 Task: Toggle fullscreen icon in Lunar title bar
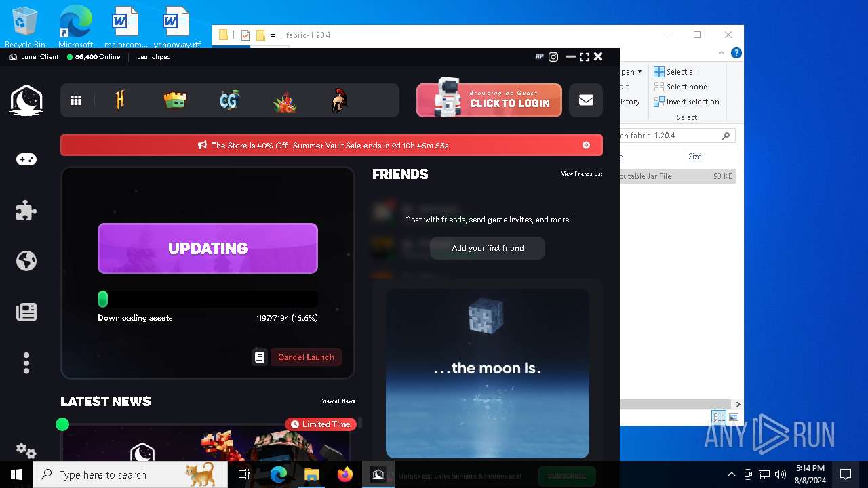(x=585, y=57)
